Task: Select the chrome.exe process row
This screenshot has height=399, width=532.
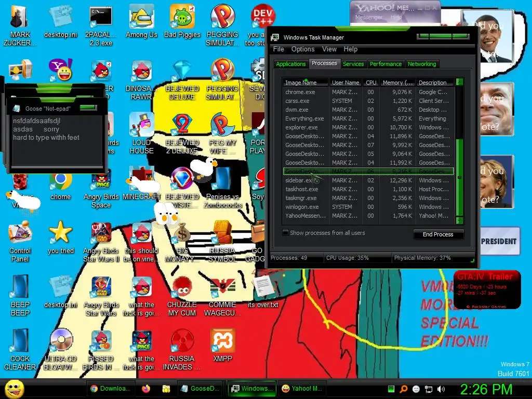Action: [x=368, y=92]
